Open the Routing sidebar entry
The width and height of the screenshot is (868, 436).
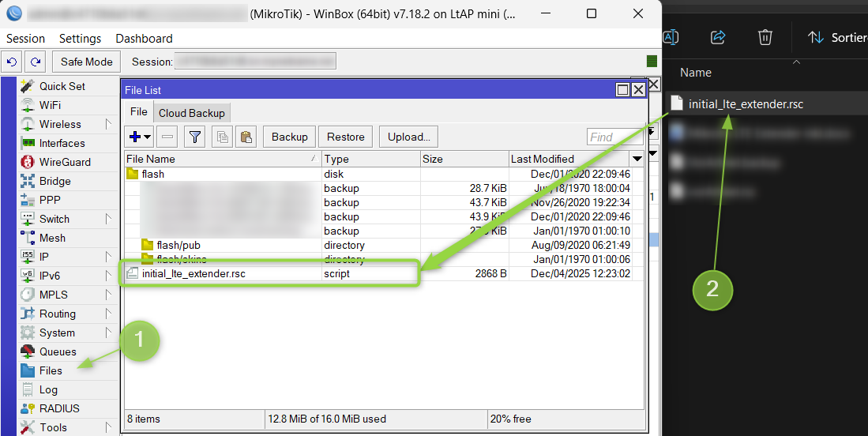[57, 314]
